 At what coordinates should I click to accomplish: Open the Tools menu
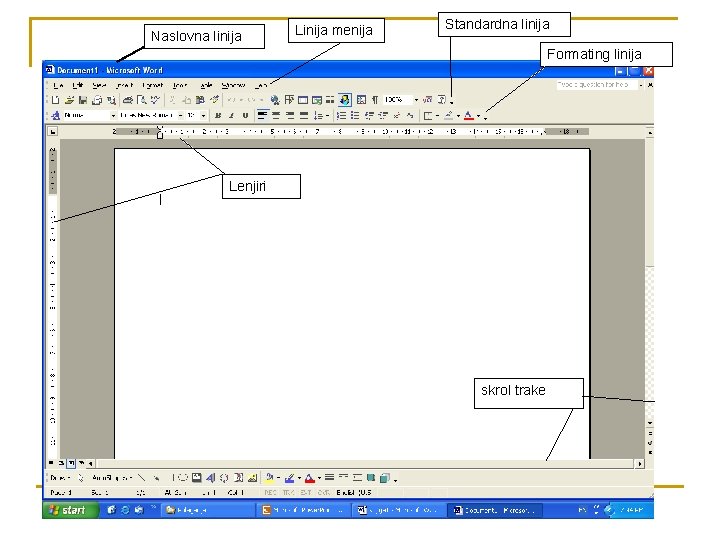click(x=180, y=85)
